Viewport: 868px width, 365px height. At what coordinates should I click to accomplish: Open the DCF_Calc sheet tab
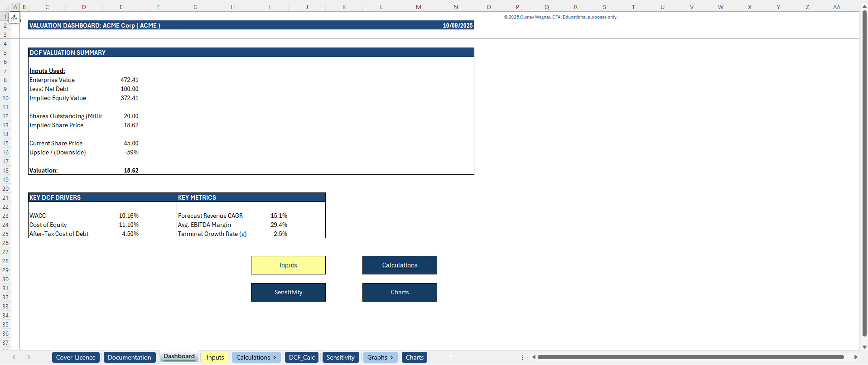pos(302,357)
